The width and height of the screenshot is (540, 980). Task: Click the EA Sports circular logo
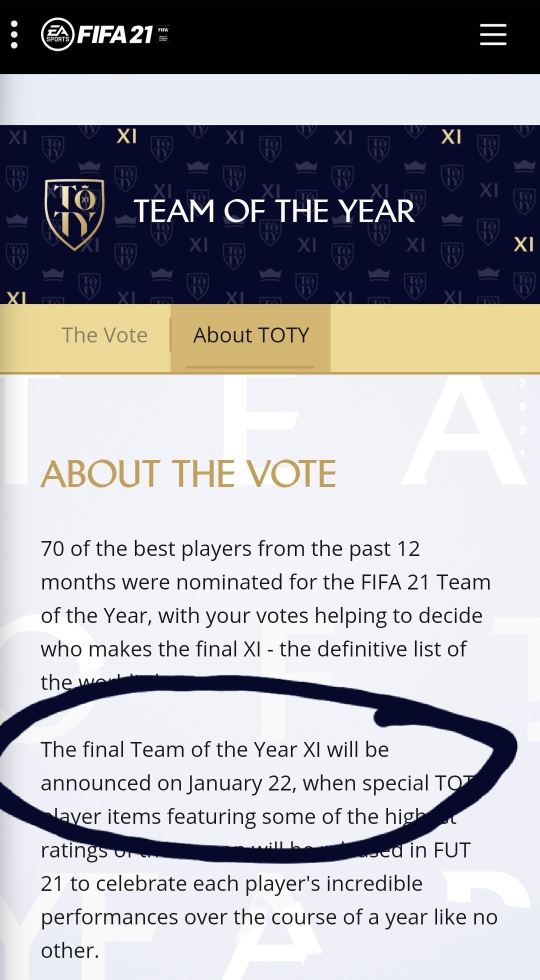click(58, 34)
